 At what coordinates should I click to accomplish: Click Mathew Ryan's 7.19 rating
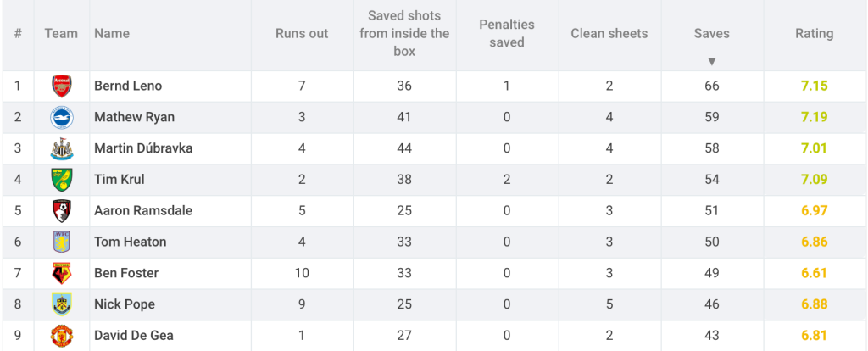(814, 117)
